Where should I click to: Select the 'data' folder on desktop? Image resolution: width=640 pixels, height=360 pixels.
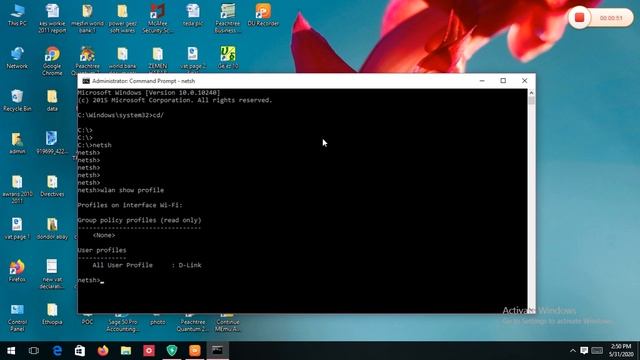click(x=52, y=100)
